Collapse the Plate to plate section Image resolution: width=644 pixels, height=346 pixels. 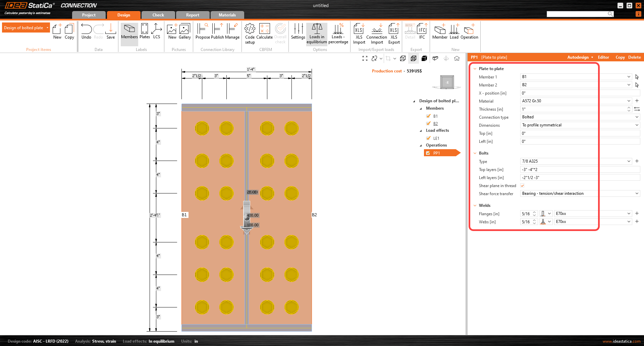coord(475,68)
